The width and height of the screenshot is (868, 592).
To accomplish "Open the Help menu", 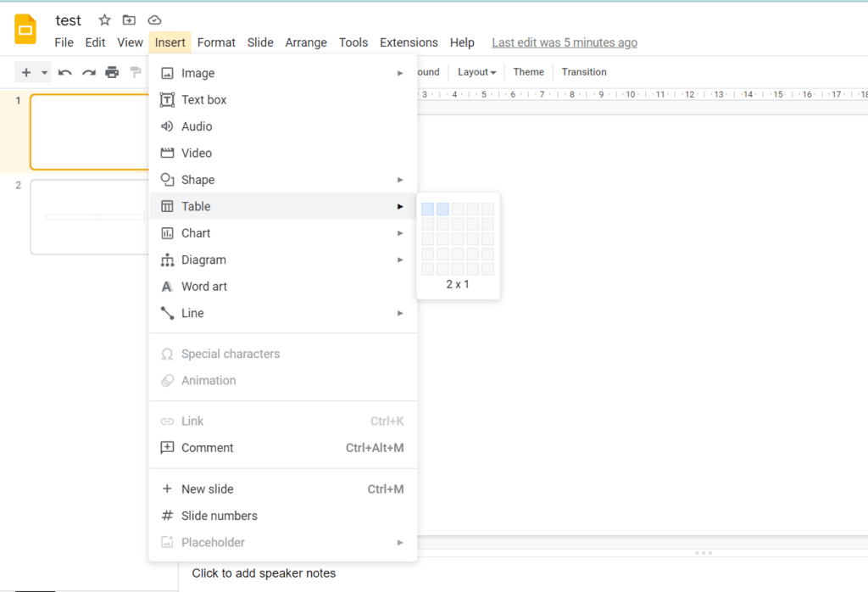I will pos(462,42).
